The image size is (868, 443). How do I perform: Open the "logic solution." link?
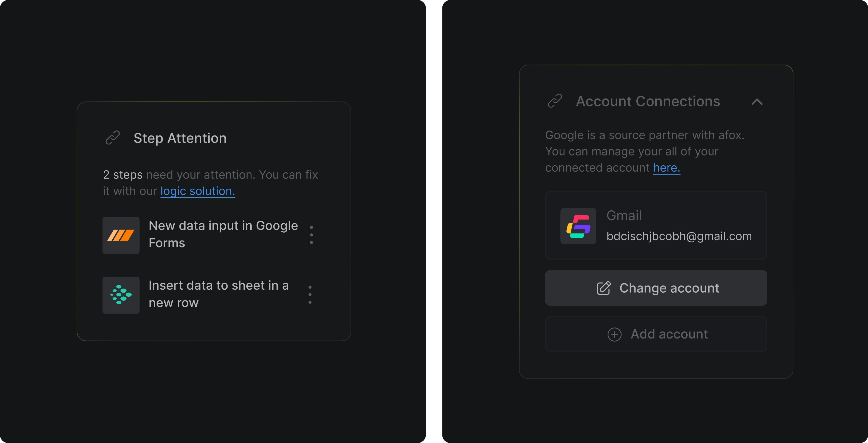197,191
